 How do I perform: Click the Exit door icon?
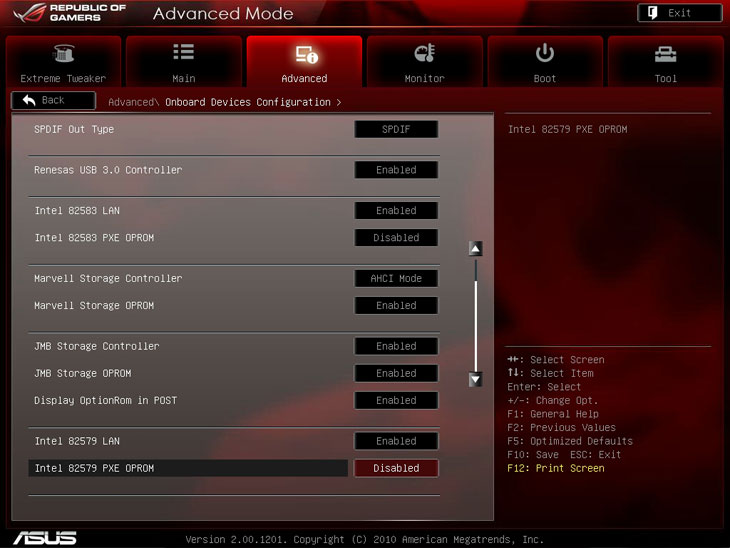pos(652,13)
